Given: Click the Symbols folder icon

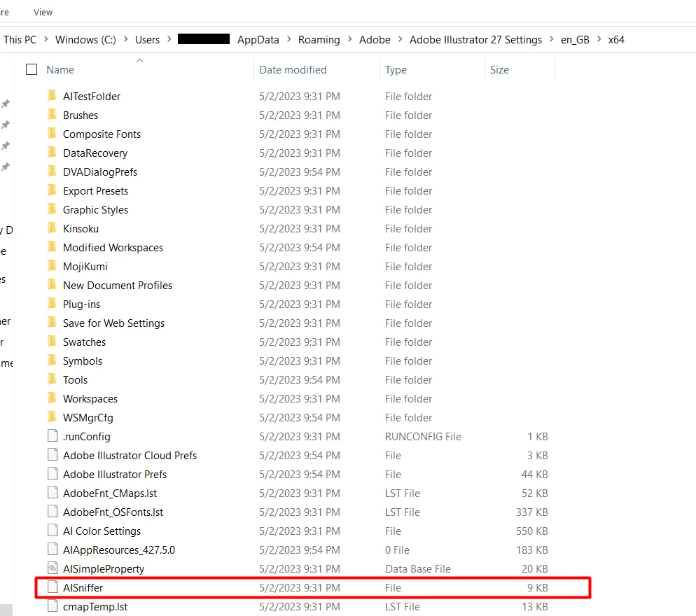Looking at the screenshot, I should 52,360.
